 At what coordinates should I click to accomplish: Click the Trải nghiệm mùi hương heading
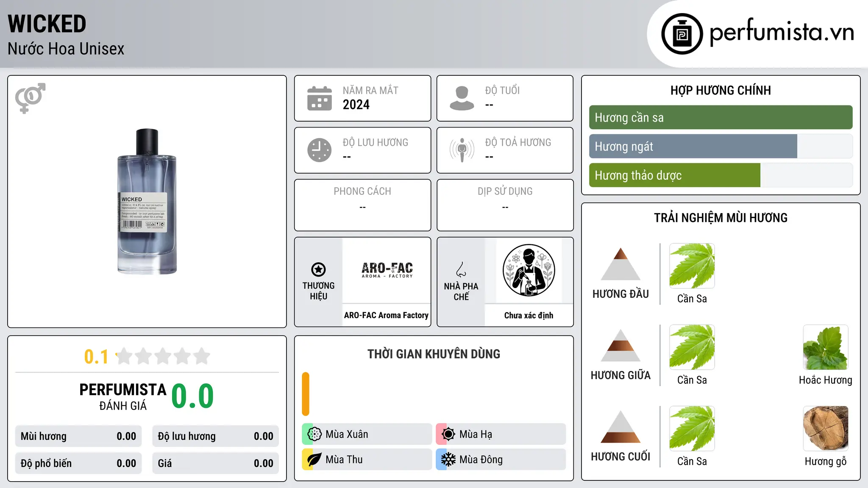pyautogui.click(x=721, y=218)
